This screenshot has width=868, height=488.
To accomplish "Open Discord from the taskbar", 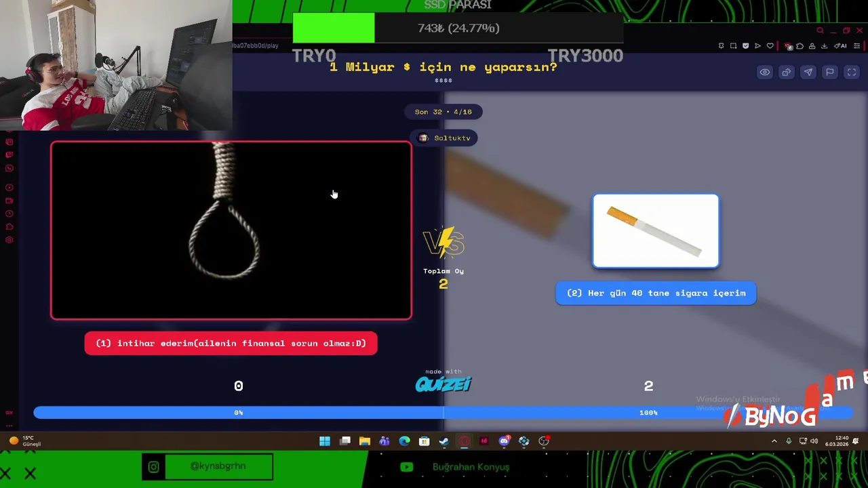I will (504, 441).
